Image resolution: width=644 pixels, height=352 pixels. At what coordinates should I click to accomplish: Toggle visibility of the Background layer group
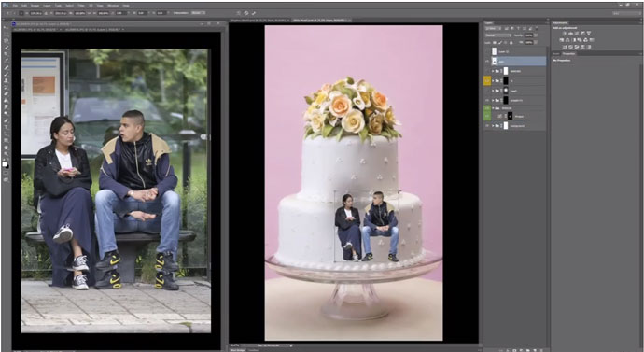pyautogui.click(x=487, y=126)
